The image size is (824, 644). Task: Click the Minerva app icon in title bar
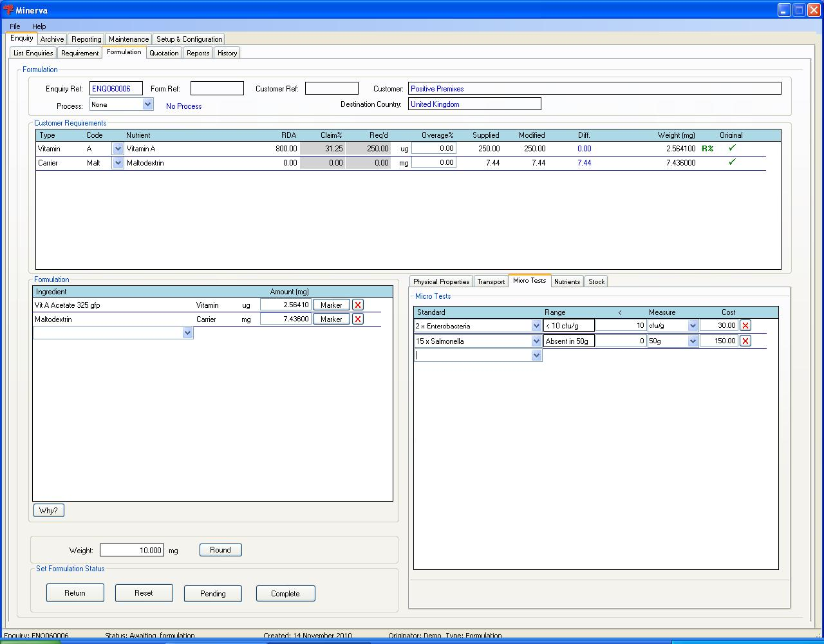[x=8, y=10]
